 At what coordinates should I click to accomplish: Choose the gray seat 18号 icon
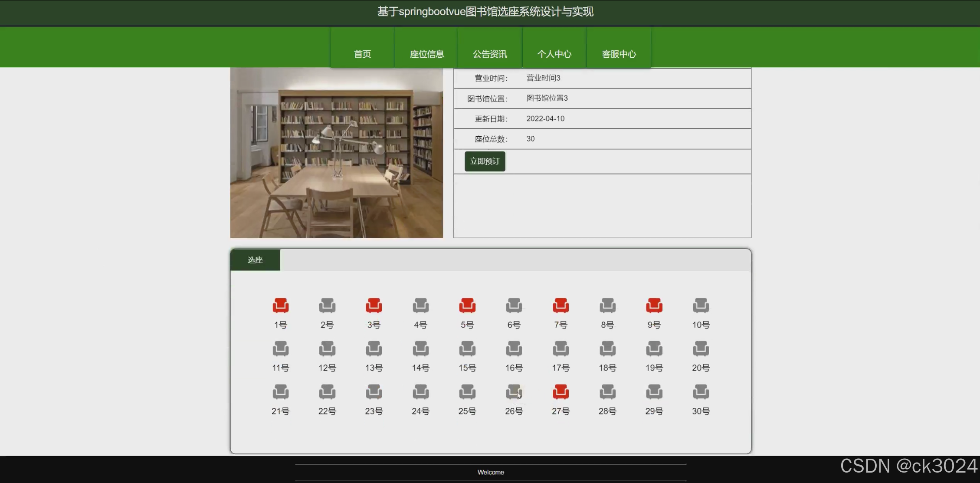607,348
